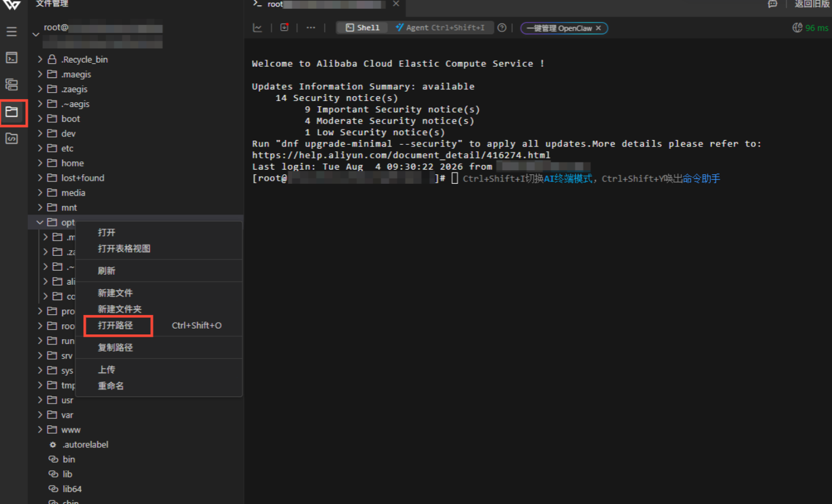
Task: Click the terminal command prompt cursor
Action: (455, 178)
